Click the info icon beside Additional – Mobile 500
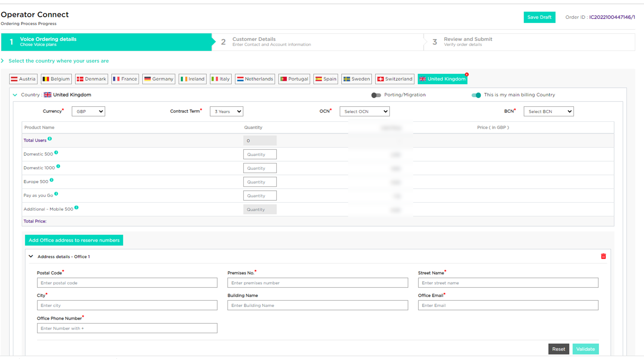 point(76,207)
